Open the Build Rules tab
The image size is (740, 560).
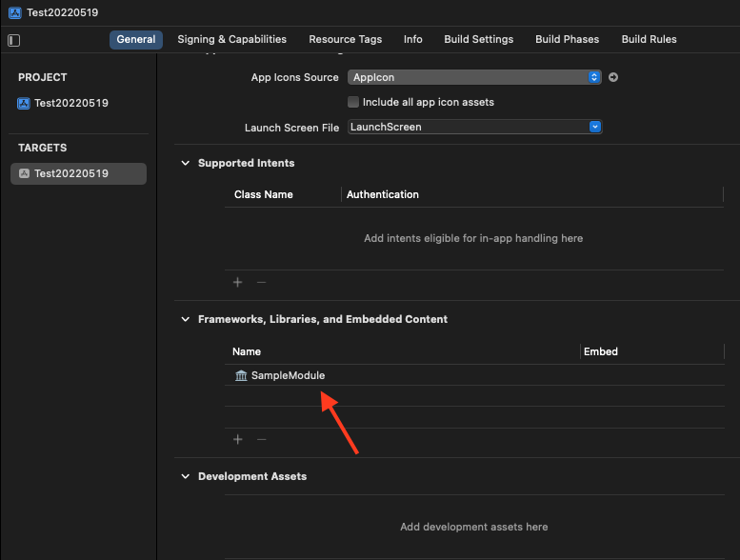click(649, 40)
